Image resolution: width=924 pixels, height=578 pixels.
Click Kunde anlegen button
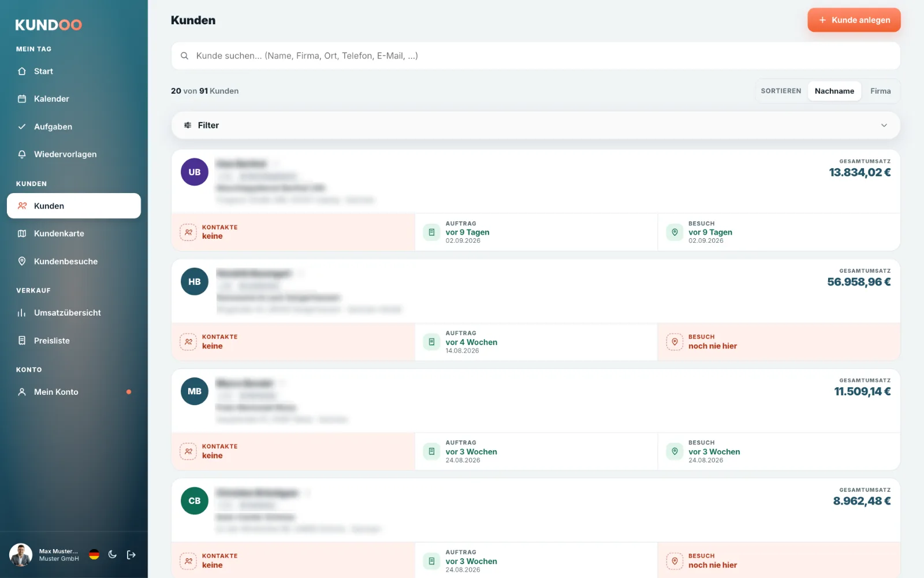pos(854,20)
